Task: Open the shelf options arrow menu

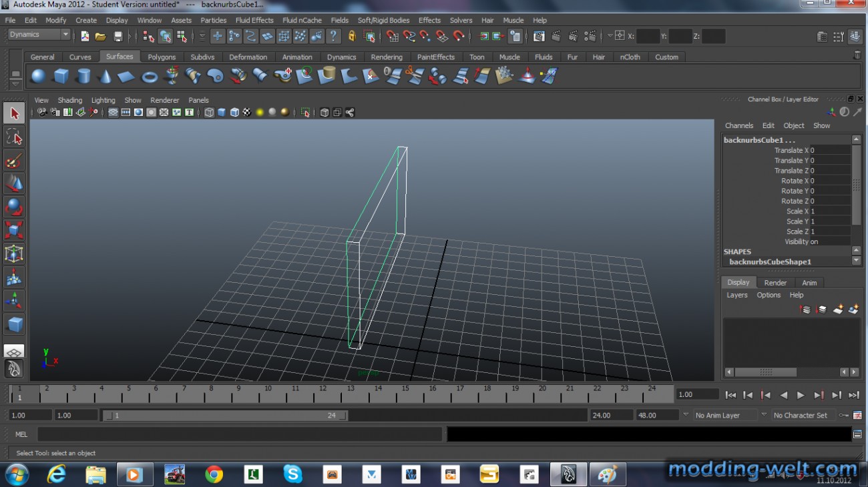Action: [15, 84]
